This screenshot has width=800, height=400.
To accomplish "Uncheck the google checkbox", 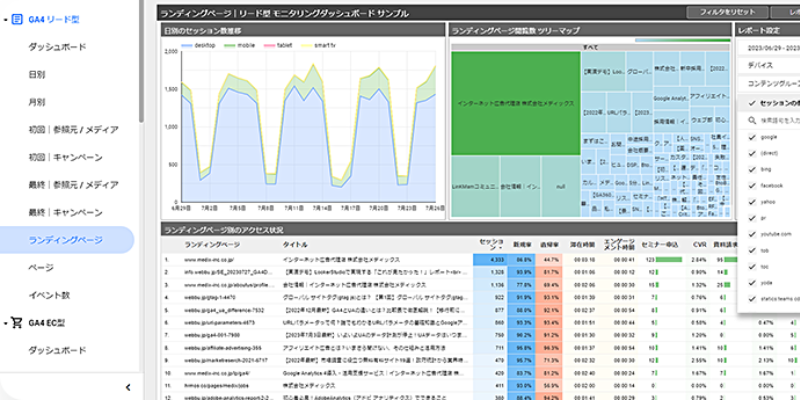I will [x=752, y=137].
